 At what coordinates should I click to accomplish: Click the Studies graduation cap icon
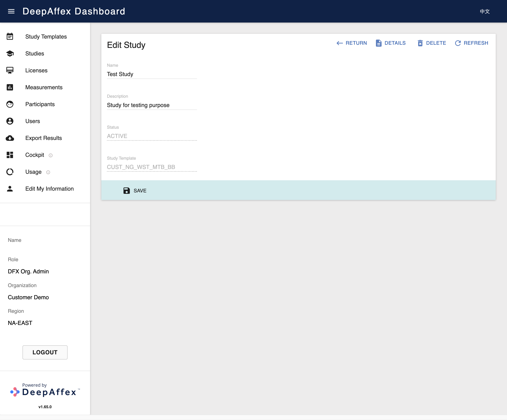pyautogui.click(x=10, y=53)
